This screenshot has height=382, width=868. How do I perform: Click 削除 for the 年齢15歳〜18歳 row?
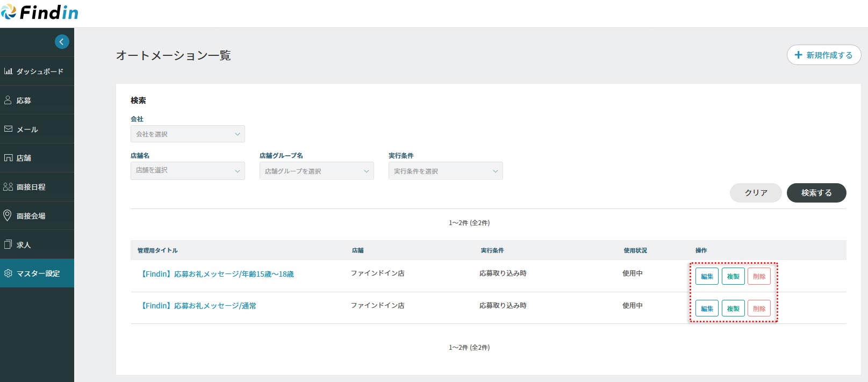(x=759, y=276)
